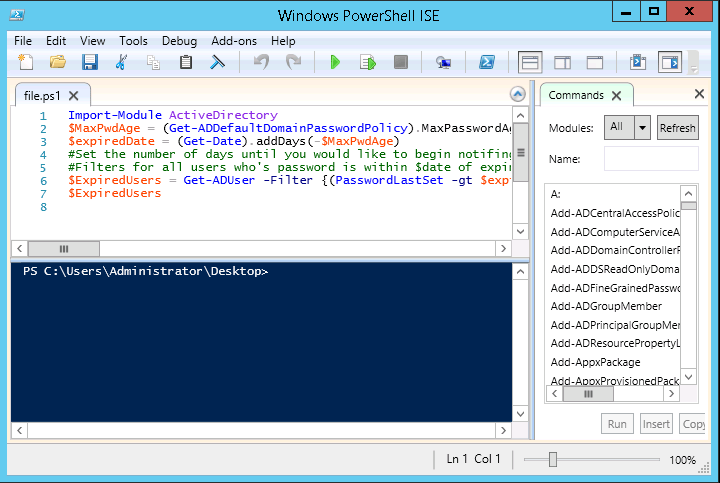Click the $ExpiredUsers text on line 7
This screenshot has height=483, width=720.
click(115, 193)
